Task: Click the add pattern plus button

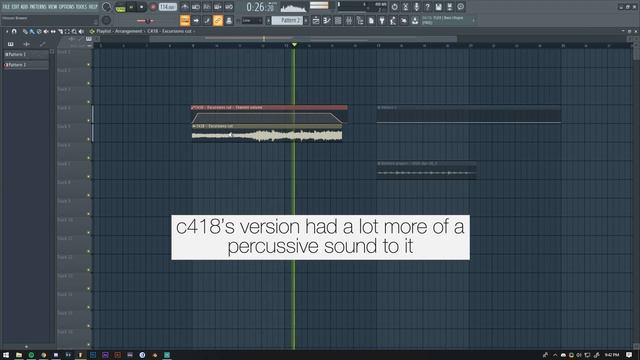Action: 306,20
